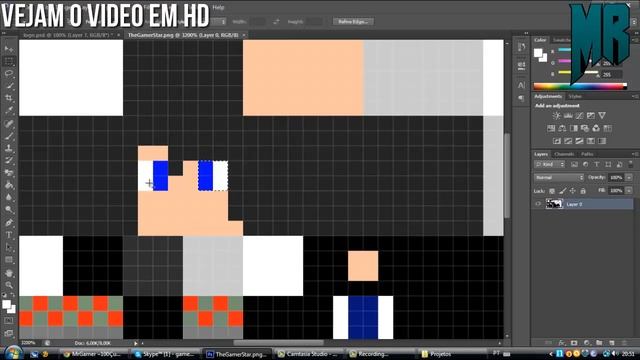Image resolution: width=640 pixels, height=360 pixels.
Task: Select the Path Selection tool
Action: (x=9, y=247)
